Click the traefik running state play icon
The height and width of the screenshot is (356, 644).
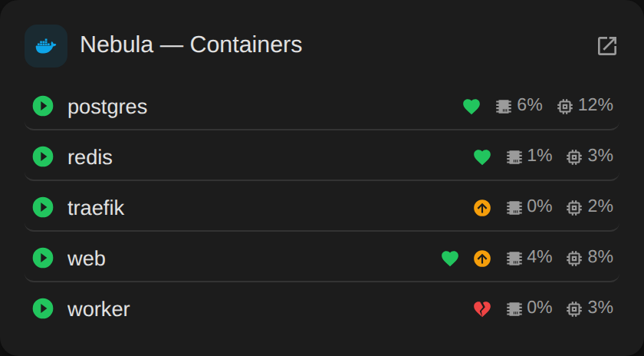43,207
